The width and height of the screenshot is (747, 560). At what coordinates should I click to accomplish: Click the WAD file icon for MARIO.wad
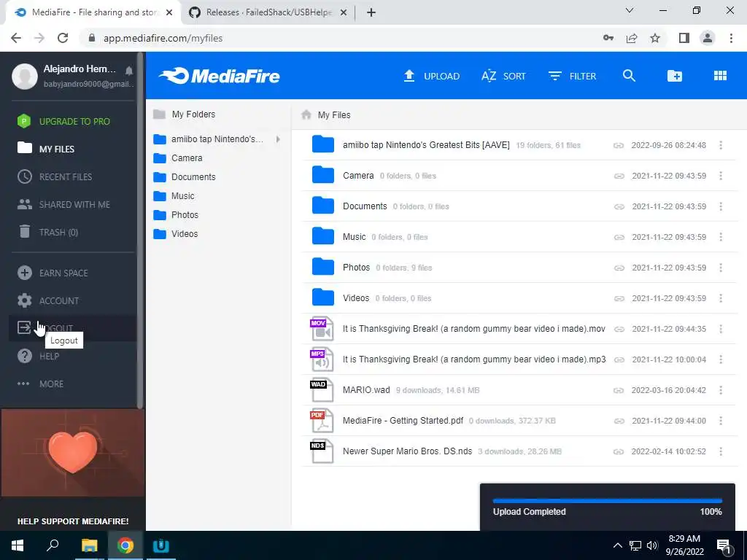[x=322, y=390]
